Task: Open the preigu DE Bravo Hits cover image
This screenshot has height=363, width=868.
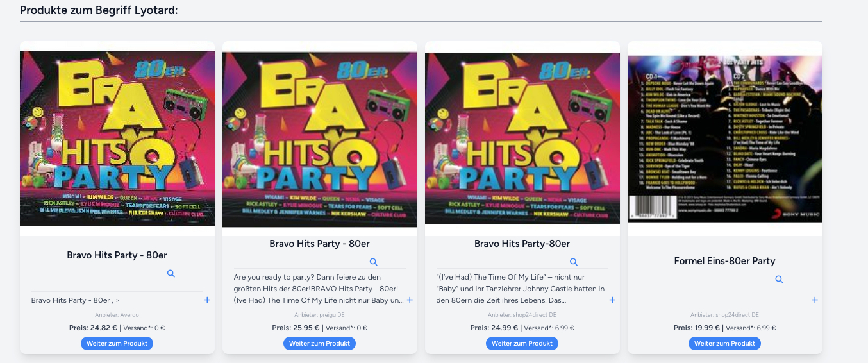Action: point(320,139)
